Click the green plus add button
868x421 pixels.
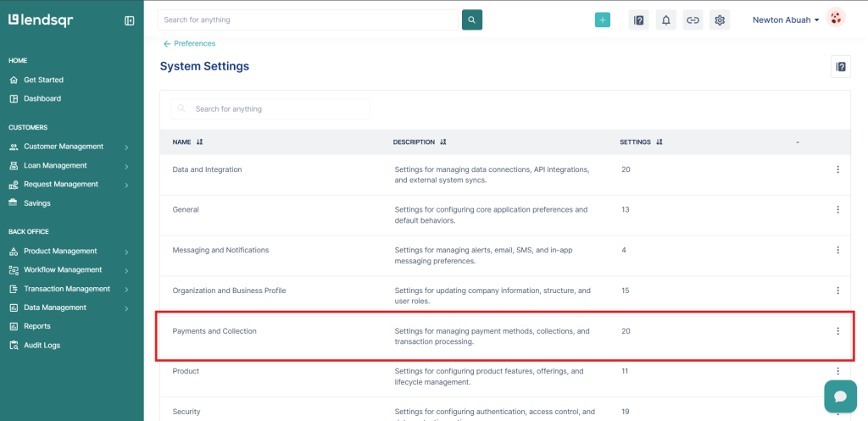point(603,20)
